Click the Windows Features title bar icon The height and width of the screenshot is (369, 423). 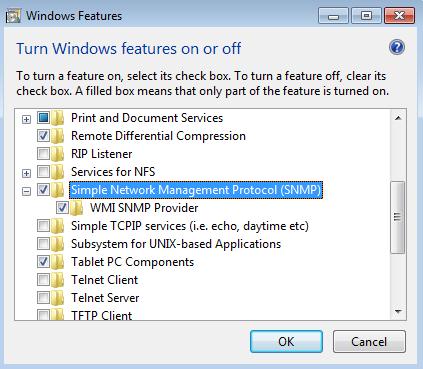tap(13, 16)
